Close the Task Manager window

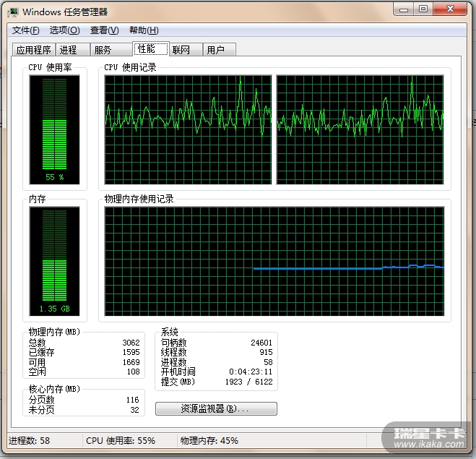(x=450, y=9)
